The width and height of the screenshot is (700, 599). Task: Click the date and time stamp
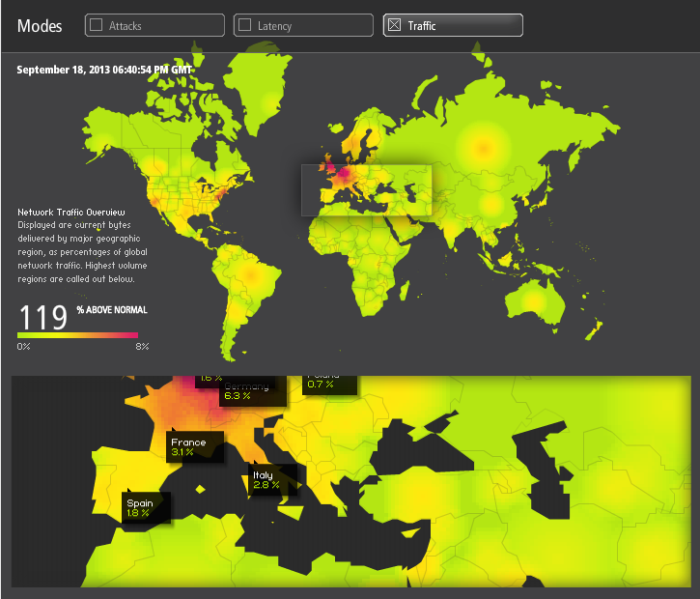(x=103, y=70)
